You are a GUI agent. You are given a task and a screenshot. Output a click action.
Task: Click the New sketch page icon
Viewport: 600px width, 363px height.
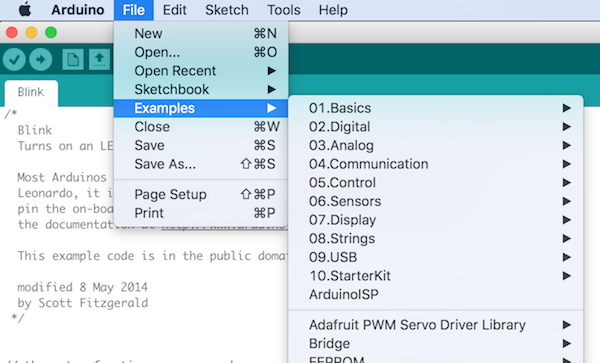(73, 60)
